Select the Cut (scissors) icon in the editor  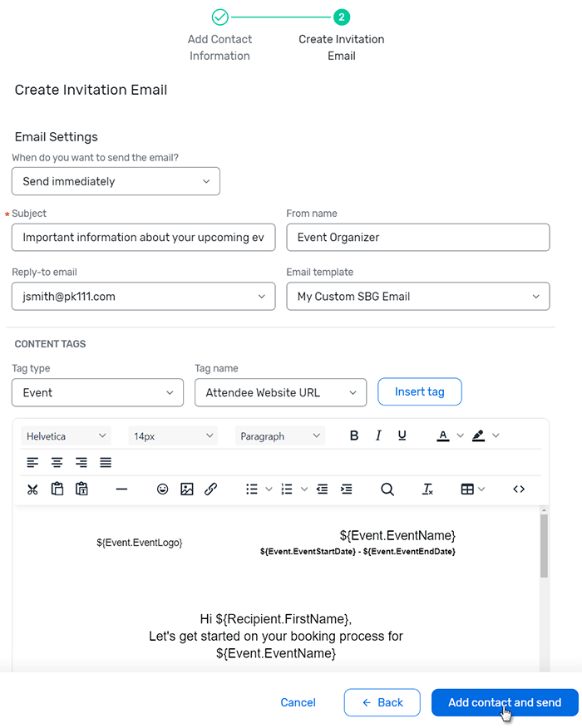pyautogui.click(x=32, y=489)
